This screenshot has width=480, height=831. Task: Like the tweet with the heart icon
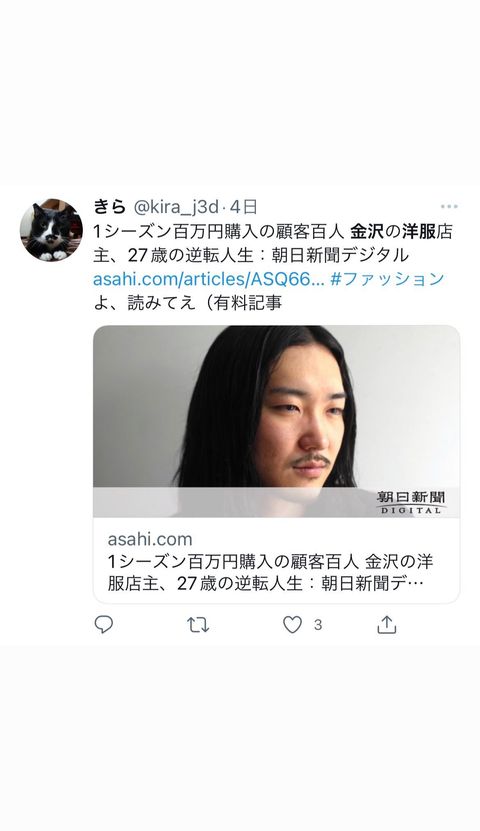coord(292,625)
